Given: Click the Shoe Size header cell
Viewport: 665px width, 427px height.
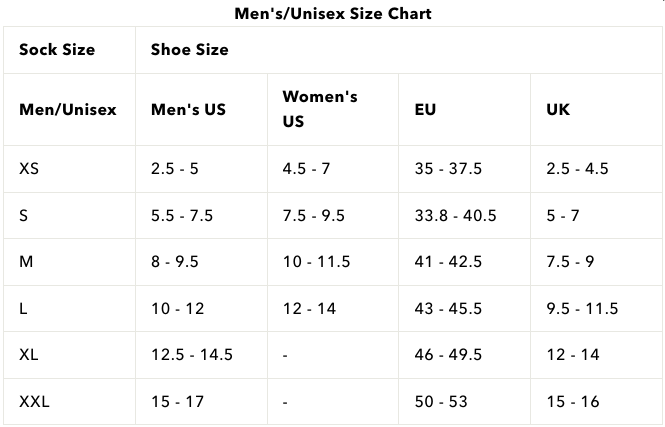Looking at the screenshot, I should [189, 49].
